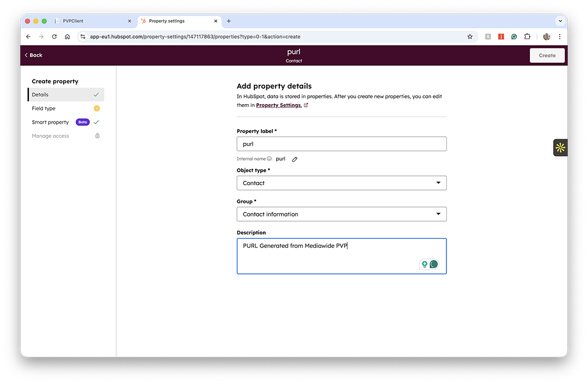Go Back using the header back button
The width and height of the screenshot is (588, 384).
[x=33, y=55]
